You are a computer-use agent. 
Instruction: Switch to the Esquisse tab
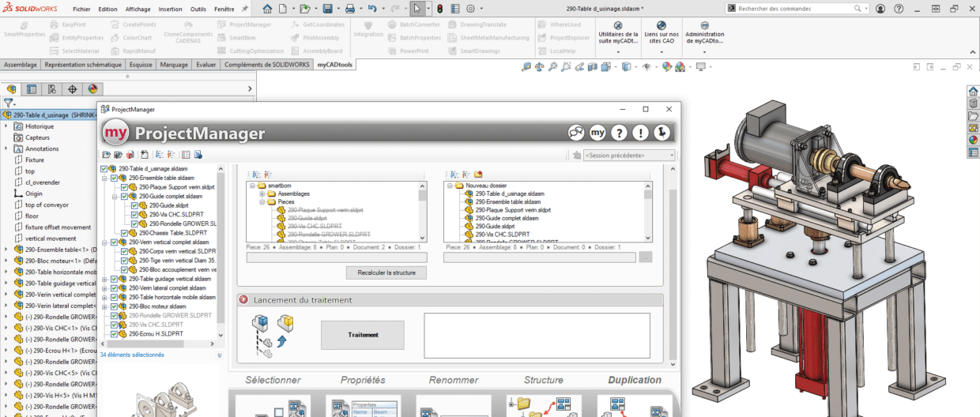click(141, 65)
